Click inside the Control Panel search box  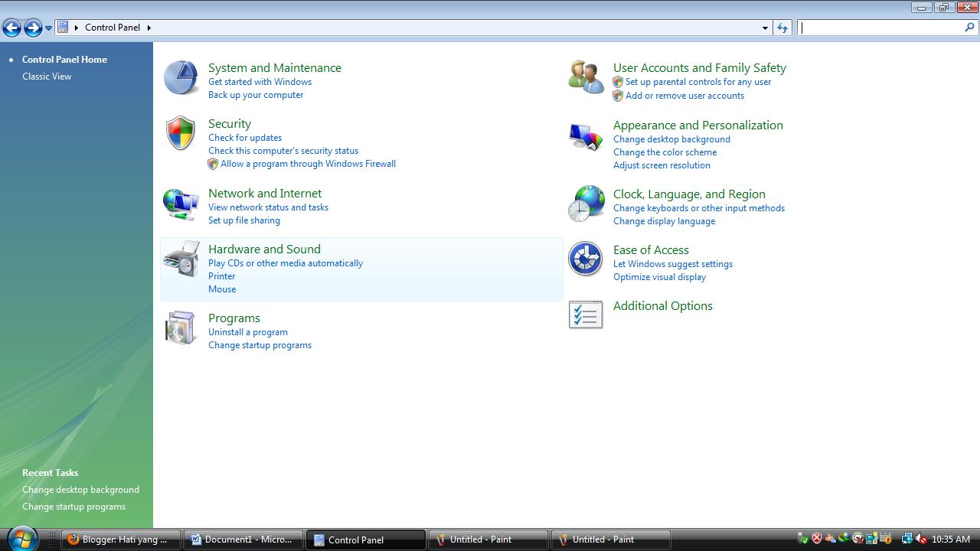882,28
